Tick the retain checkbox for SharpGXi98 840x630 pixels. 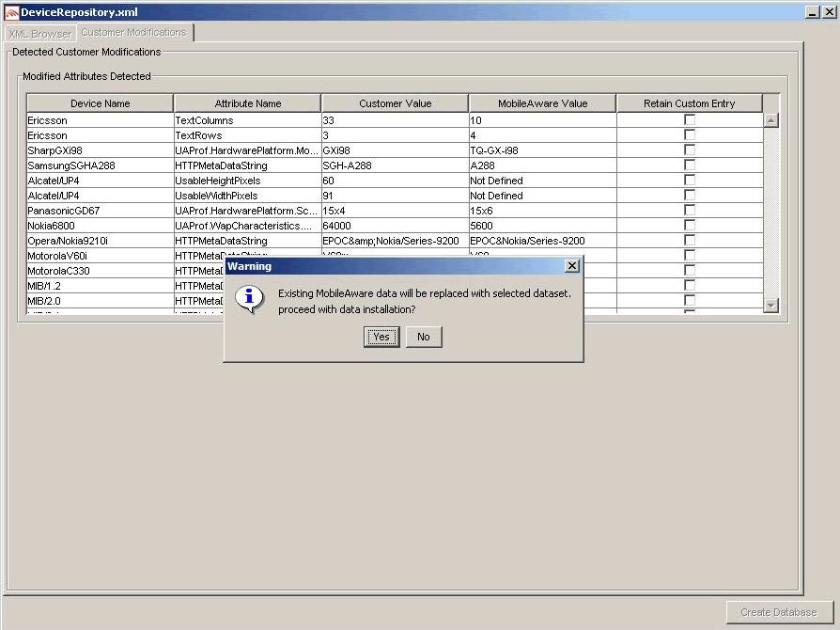[x=690, y=150]
